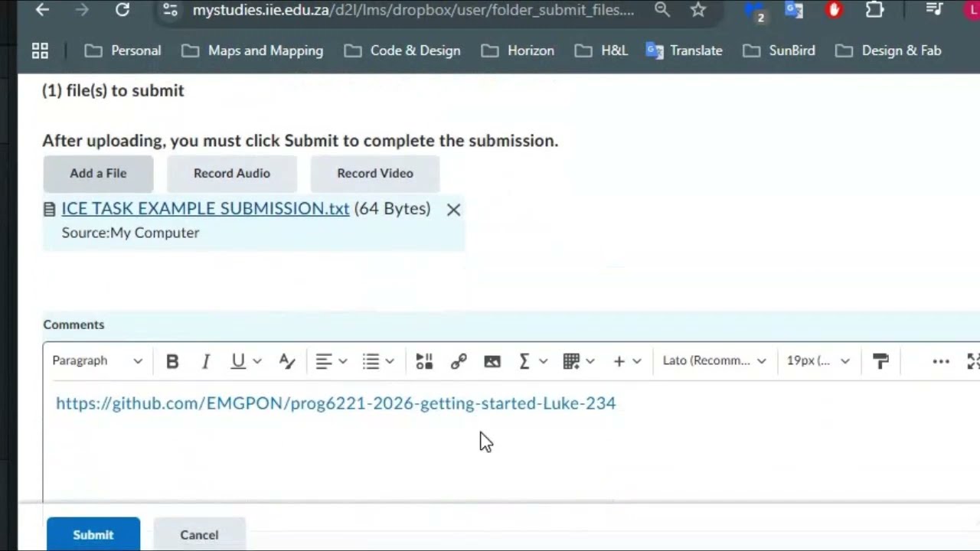Click in the browser address bar URL

(413, 10)
